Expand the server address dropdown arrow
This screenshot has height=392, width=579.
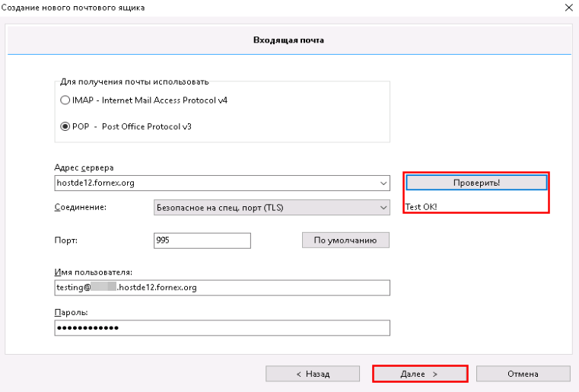point(383,183)
